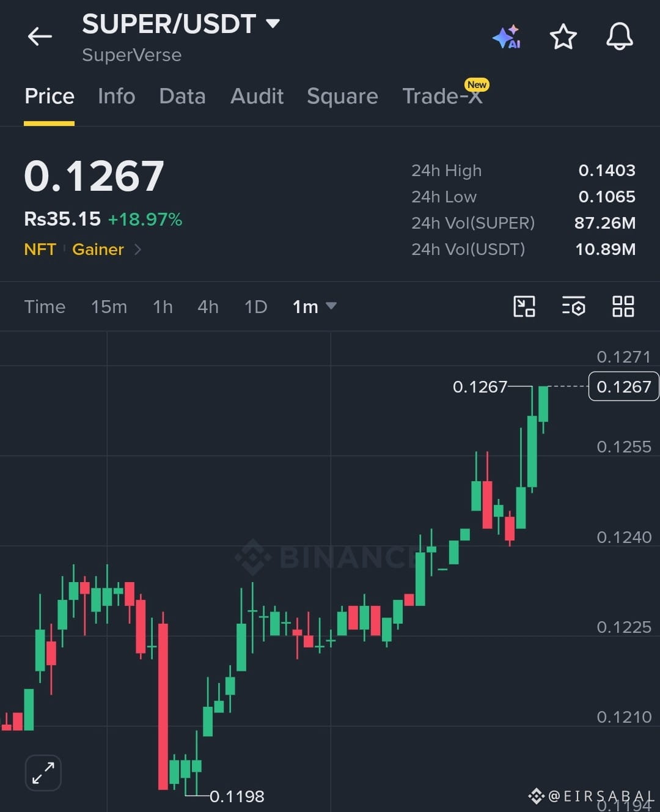660x812 pixels.
Task: Tap the 0.1255 price axis label
Action: click(624, 447)
